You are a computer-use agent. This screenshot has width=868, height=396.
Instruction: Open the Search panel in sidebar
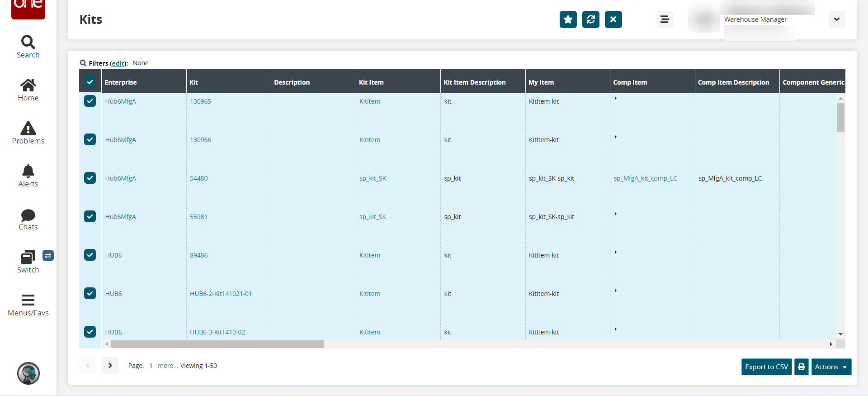click(x=28, y=47)
